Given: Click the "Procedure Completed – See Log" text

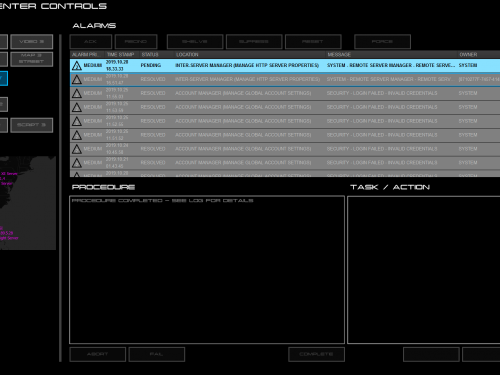Looking at the screenshot, I should tap(163, 200).
